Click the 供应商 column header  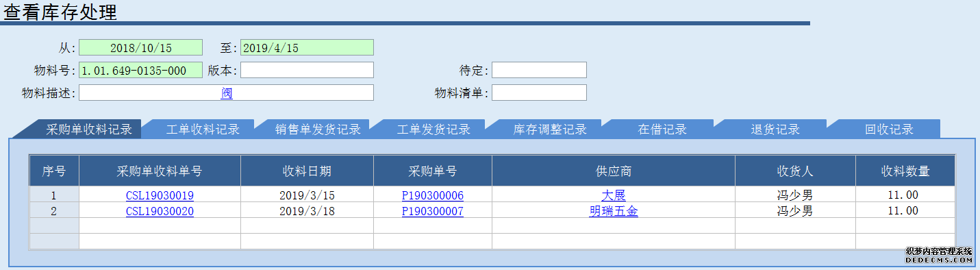coord(614,171)
